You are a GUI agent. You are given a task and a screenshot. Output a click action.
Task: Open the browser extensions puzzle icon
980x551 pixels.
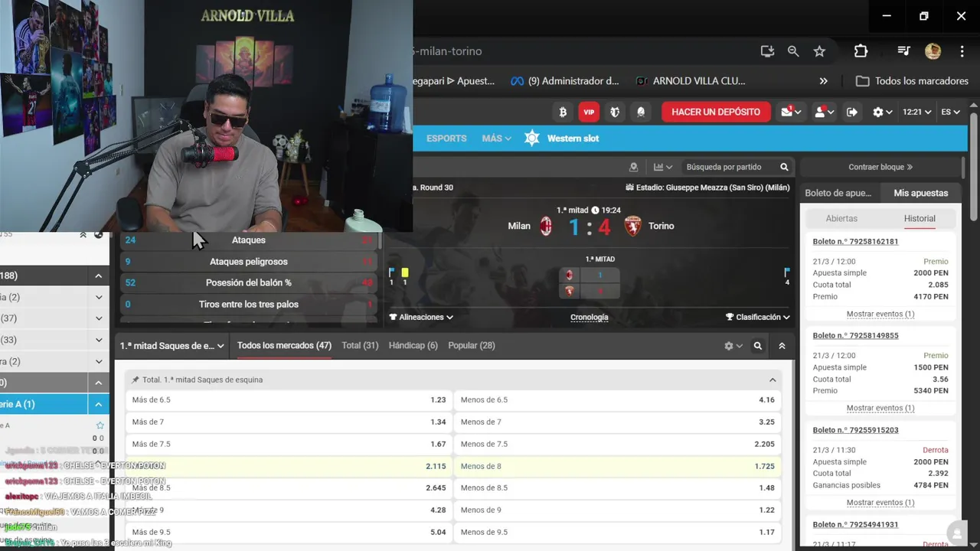pos(861,51)
